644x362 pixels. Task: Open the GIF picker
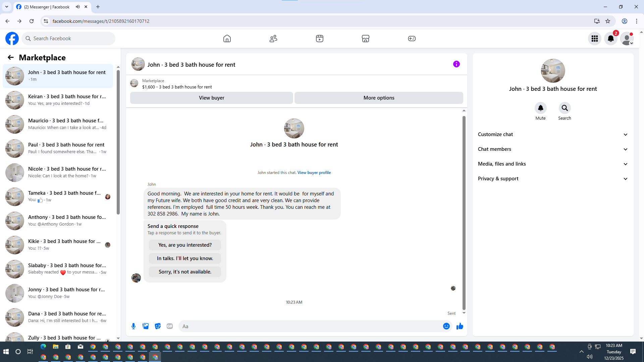click(170, 326)
